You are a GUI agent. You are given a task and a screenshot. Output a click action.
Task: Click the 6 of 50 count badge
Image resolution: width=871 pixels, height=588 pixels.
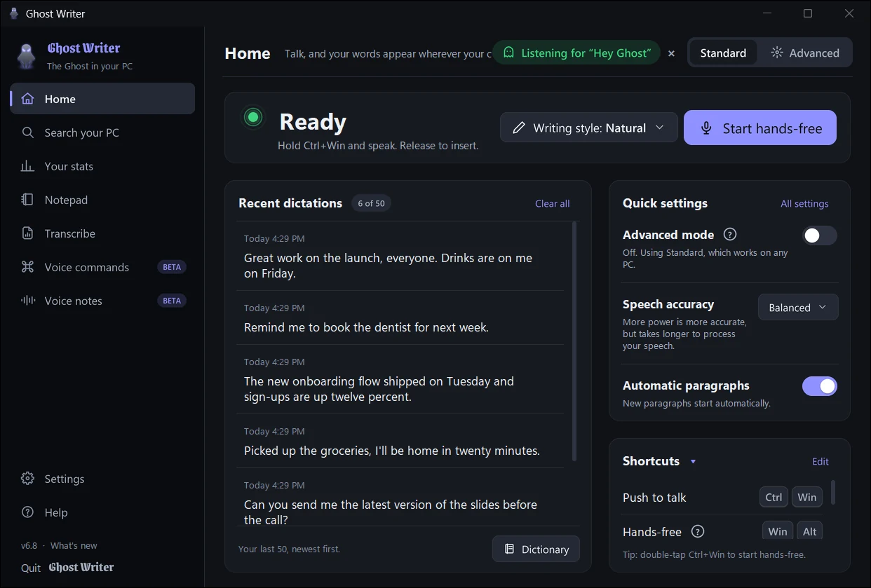[371, 203]
